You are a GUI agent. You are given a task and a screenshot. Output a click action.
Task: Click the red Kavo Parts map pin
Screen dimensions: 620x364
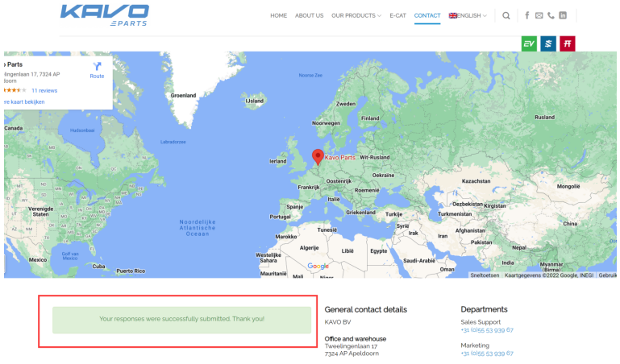318,157
